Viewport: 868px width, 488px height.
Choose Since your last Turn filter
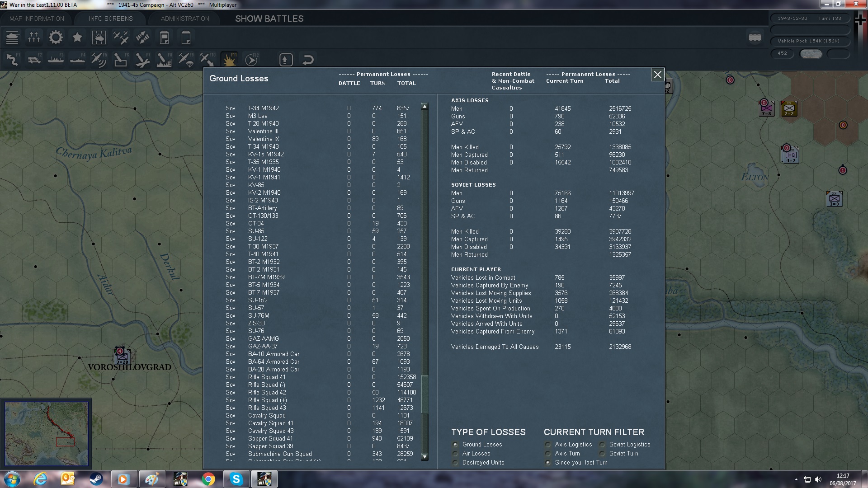(548, 462)
